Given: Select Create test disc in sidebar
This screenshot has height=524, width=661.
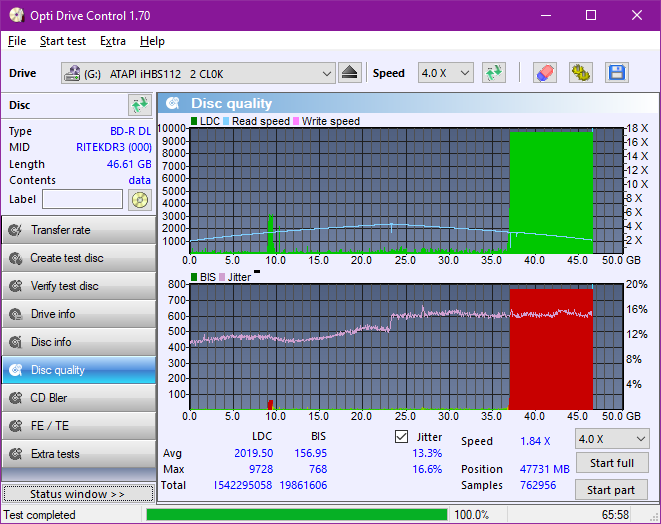Looking at the screenshot, I should click(79, 258).
